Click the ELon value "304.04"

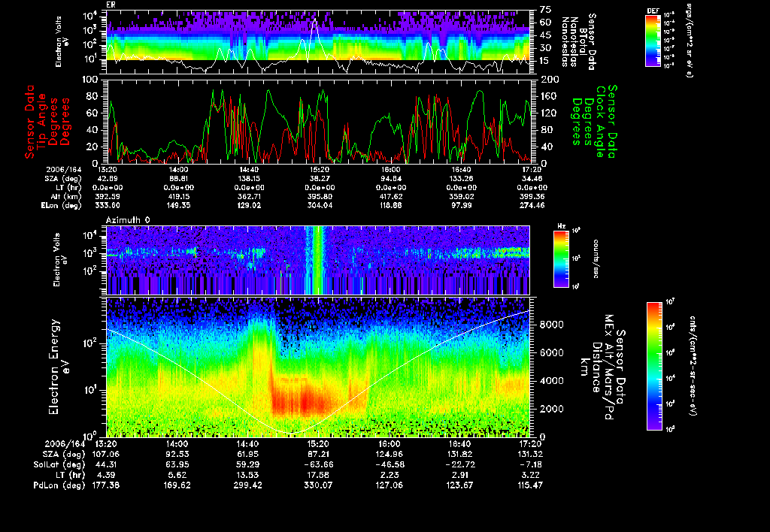pyautogui.click(x=320, y=205)
